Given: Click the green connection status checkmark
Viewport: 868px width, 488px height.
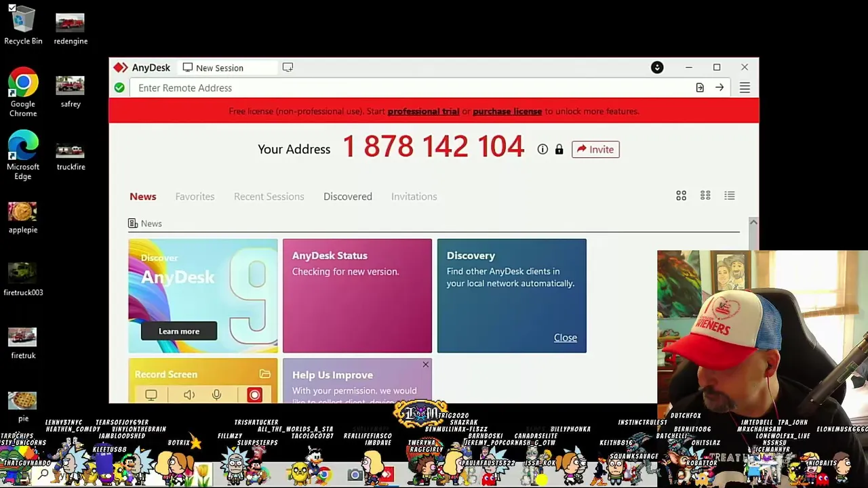Looking at the screenshot, I should click(119, 88).
